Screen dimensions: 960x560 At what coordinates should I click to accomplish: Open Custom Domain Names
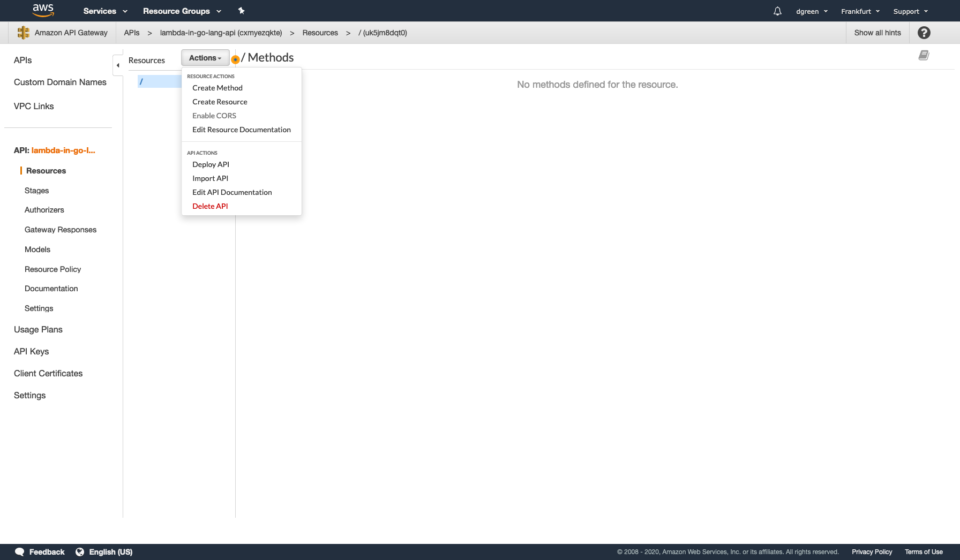coord(60,82)
